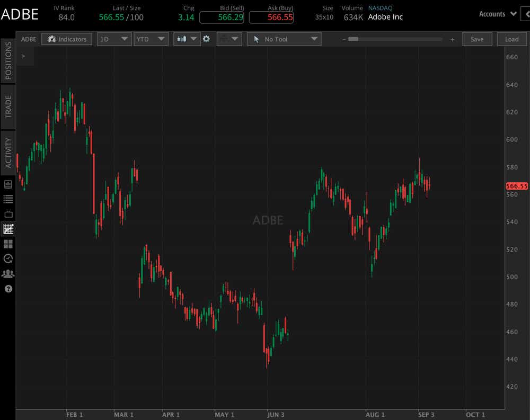This screenshot has width=530, height=420.
Task: Open the chart settings gear icon
Action: coord(206,39)
